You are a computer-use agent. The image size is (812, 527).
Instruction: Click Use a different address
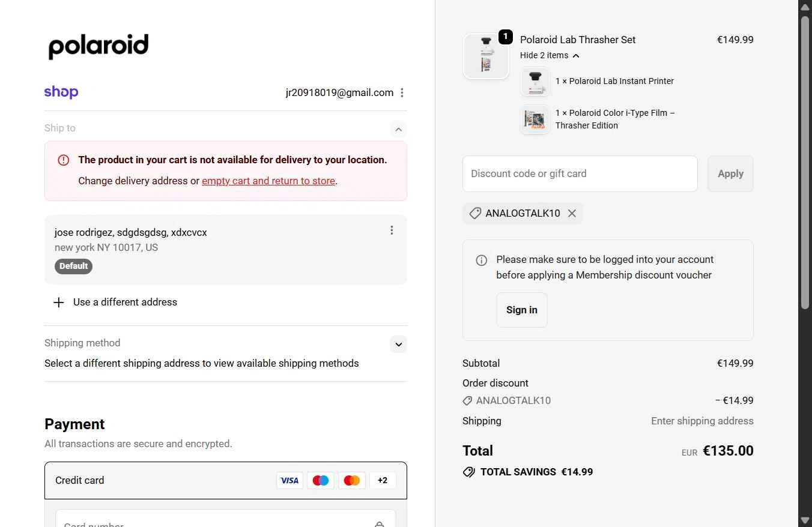click(125, 302)
